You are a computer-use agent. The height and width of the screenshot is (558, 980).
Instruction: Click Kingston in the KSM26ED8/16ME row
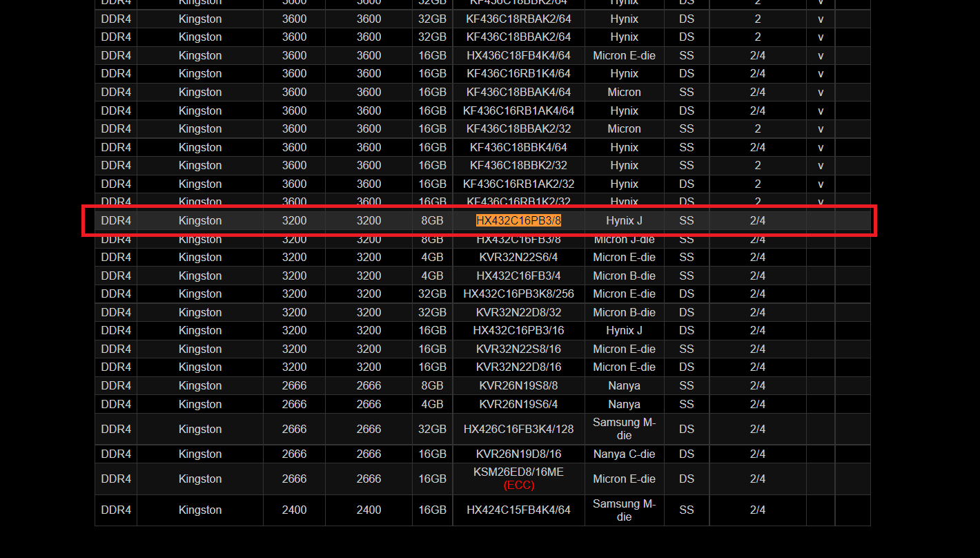200,479
